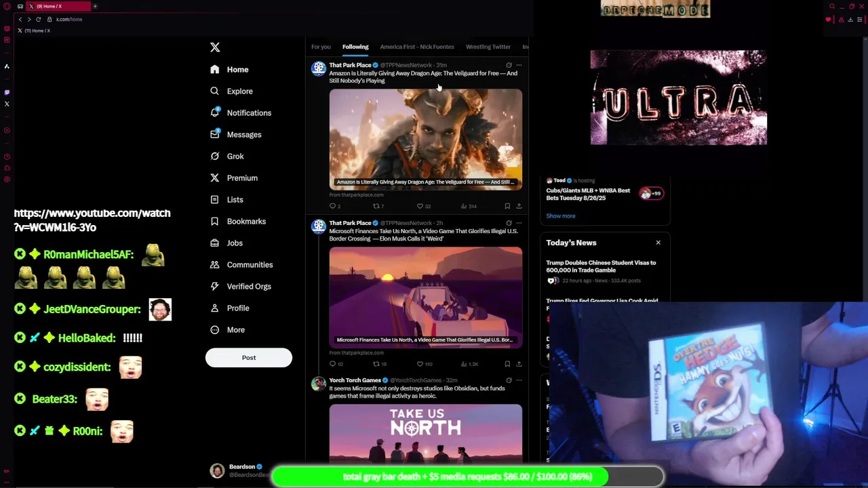868x488 pixels.
Task: Open a new browser tab
Action: click(95, 6)
